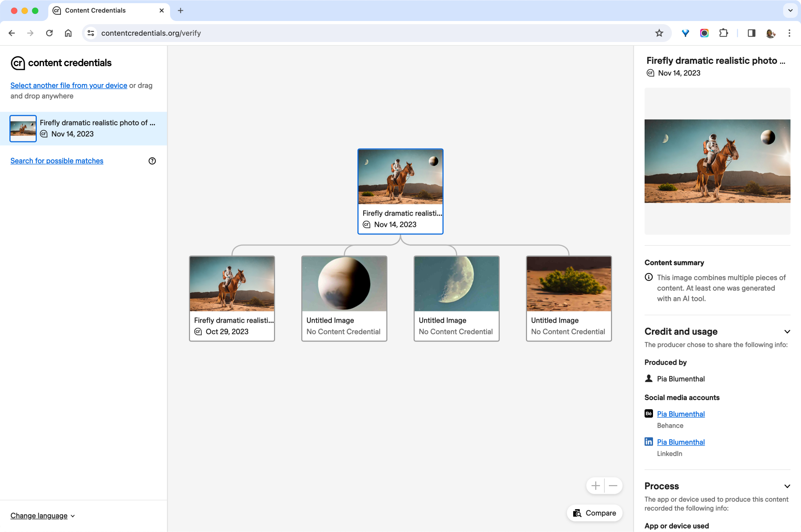
Task: Zoom out with the minus button
Action: (x=613, y=486)
